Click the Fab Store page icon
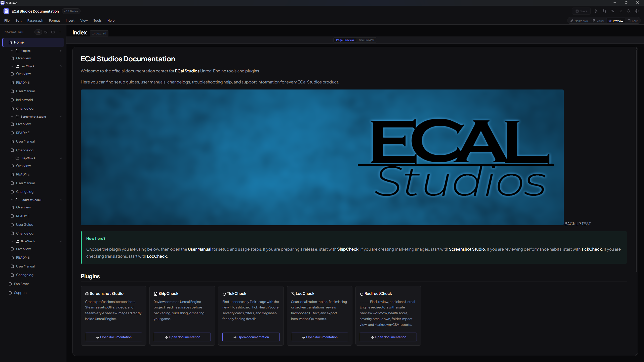 (x=10, y=284)
